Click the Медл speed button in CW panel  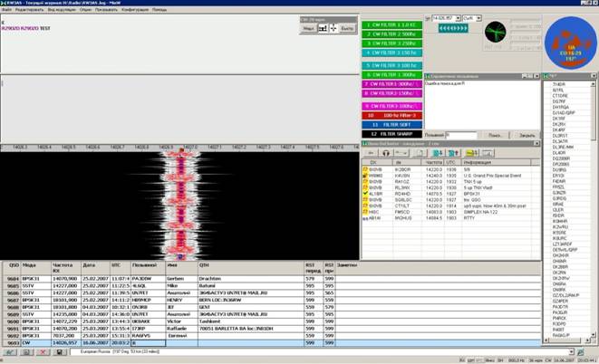click(309, 28)
